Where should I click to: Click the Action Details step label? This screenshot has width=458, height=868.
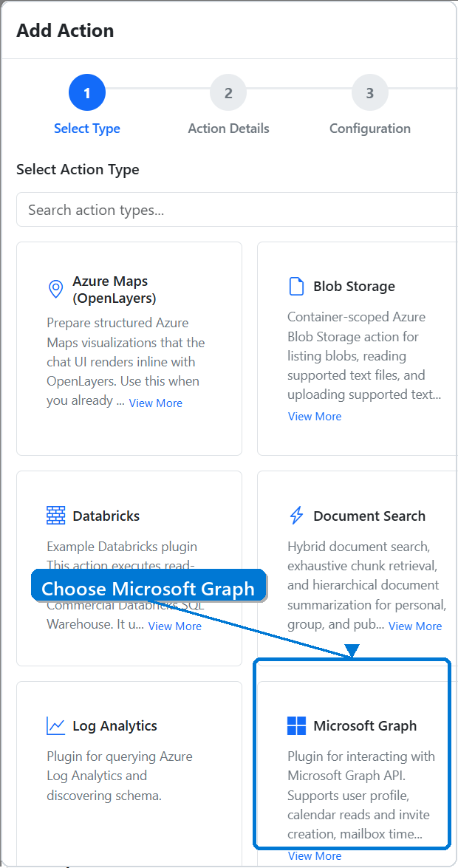229,129
